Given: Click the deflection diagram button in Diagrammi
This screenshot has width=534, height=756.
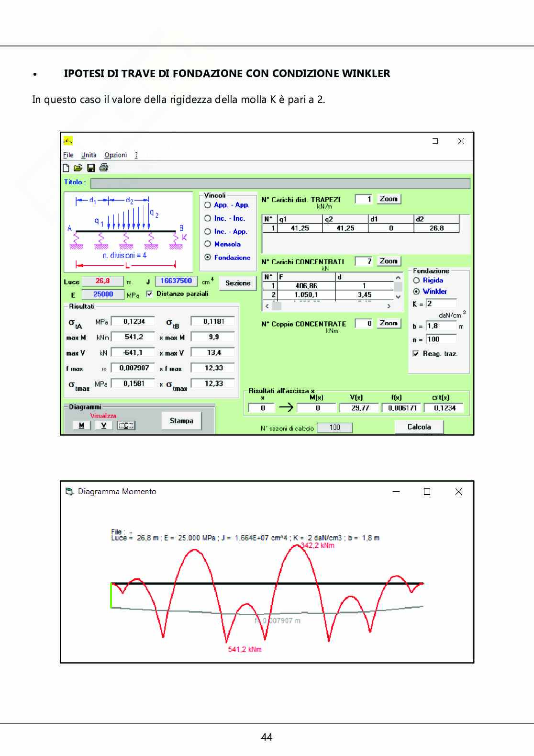Looking at the screenshot, I should [126, 425].
